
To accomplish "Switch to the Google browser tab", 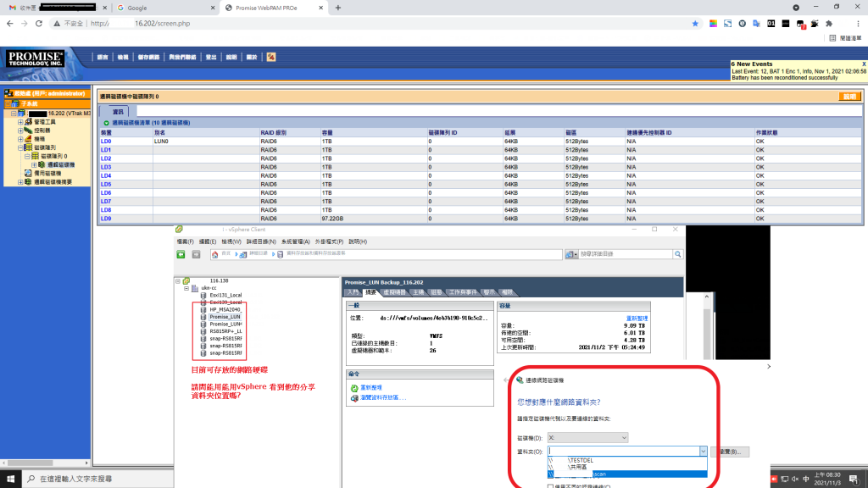I will pyautogui.click(x=166, y=8).
